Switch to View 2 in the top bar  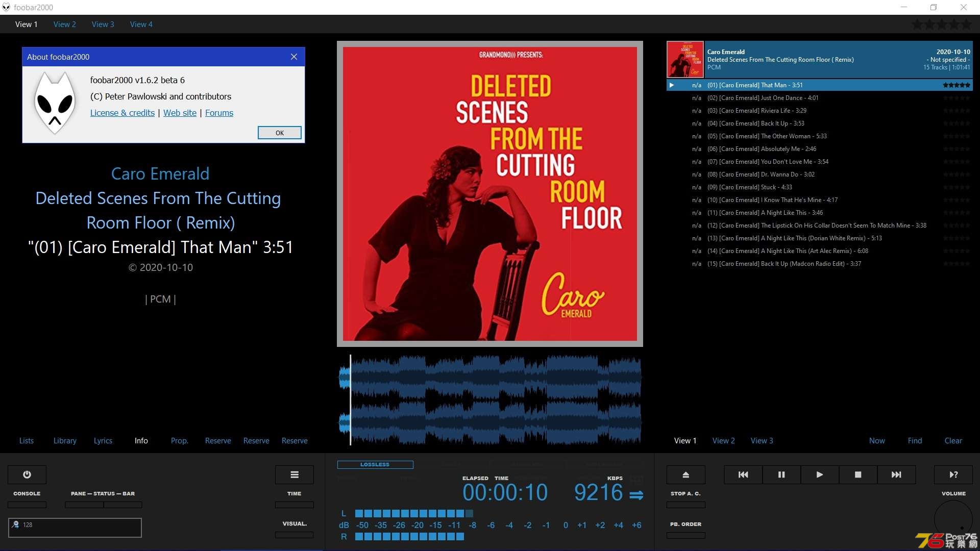coord(65,24)
